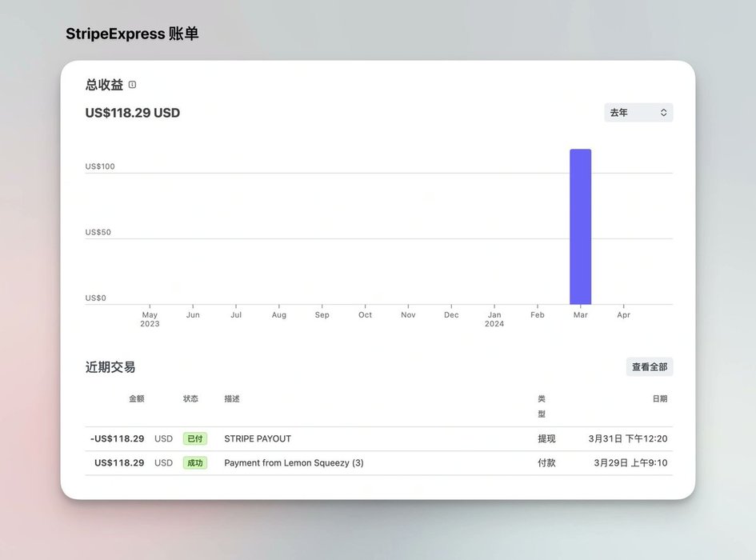
Task: Click the 成功 status badge
Action: coord(194,462)
